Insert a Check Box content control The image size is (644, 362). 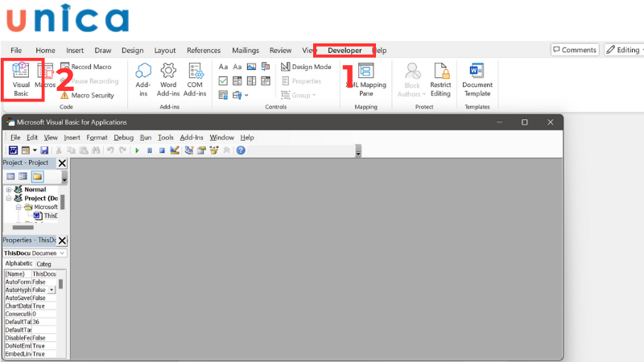pos(223,81)
